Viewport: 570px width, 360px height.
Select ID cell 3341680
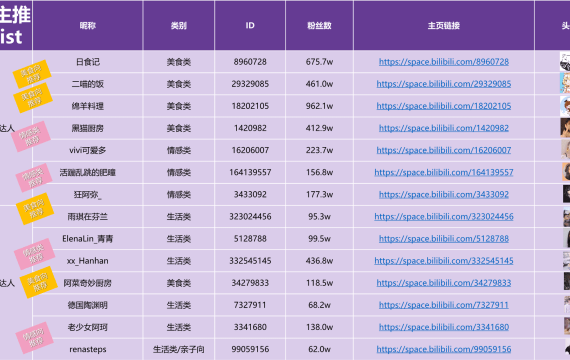click(x=250, y=327)
